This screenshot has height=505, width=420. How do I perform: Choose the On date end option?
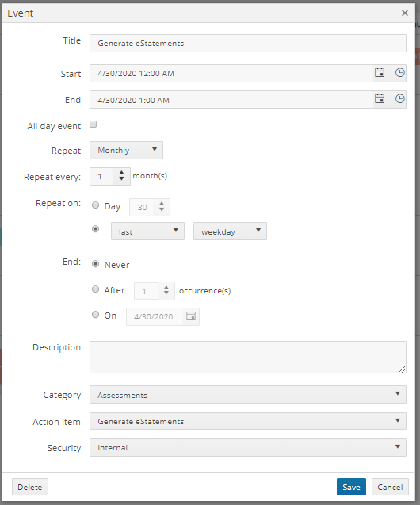(96, 314)
